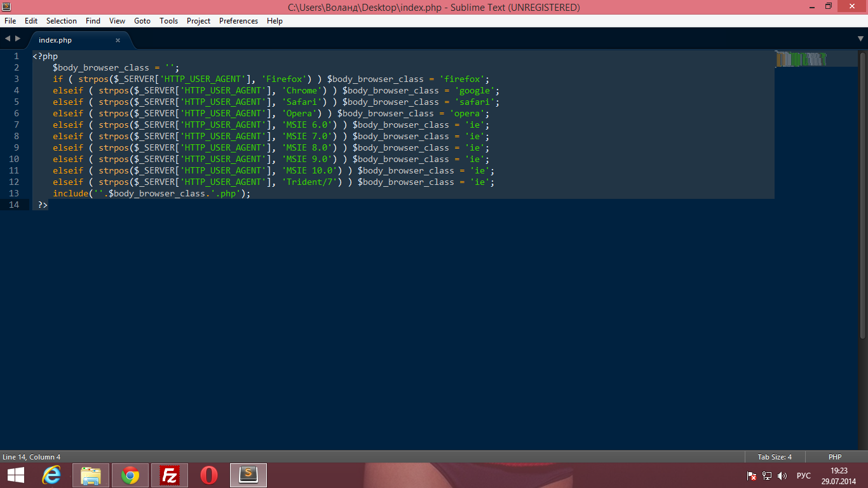868x488 pixels.
Task: Open the tab list dropdown arrow
Action: coord(861,39)
